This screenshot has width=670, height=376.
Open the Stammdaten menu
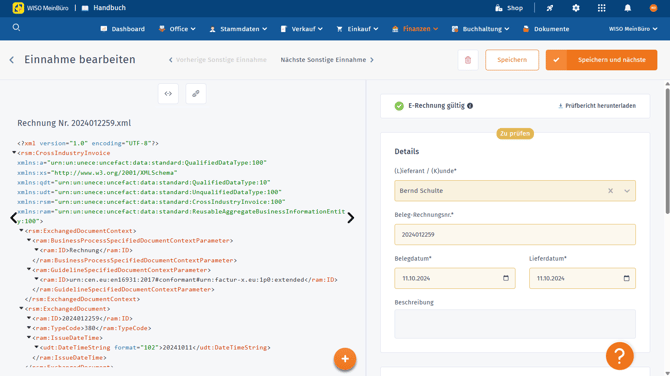238,29
